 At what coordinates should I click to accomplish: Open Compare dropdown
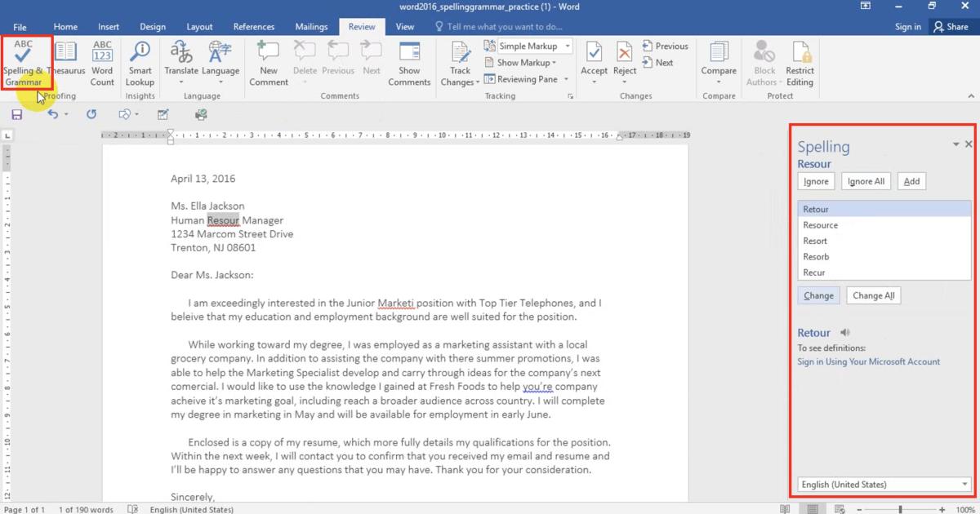(719, 63)
